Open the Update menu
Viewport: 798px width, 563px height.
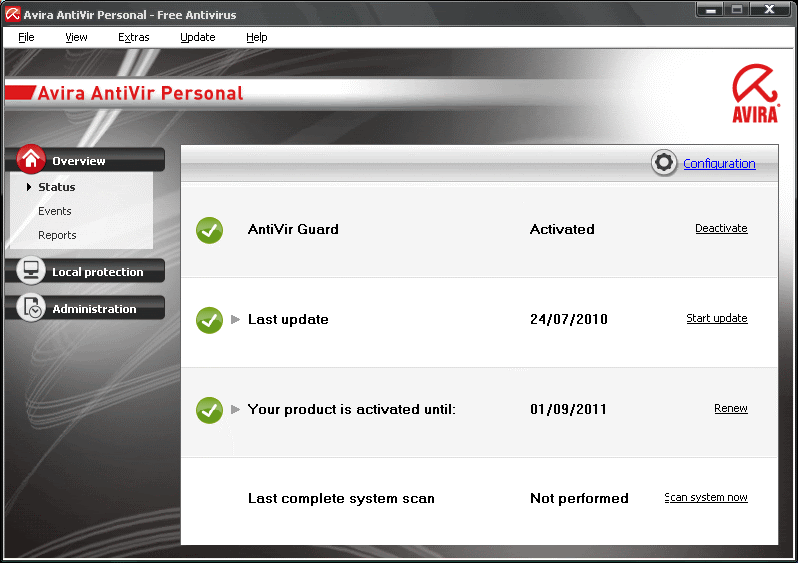coord(197,37)
